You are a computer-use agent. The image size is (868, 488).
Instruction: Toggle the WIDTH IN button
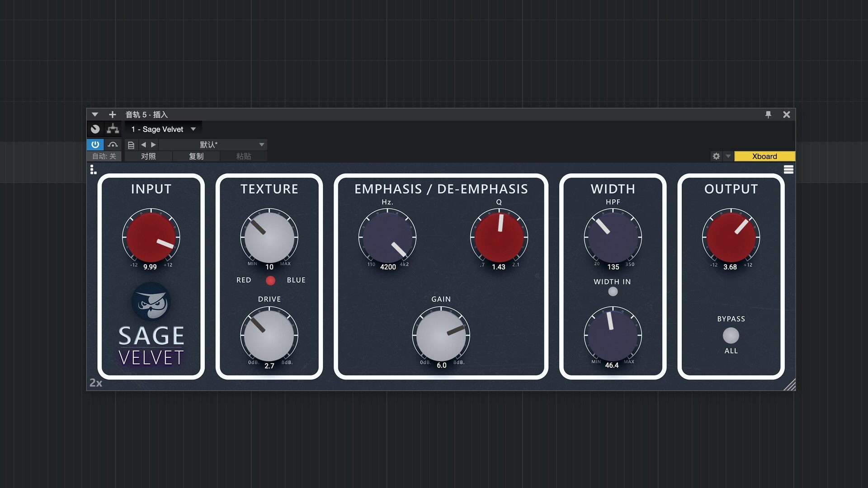613,292
